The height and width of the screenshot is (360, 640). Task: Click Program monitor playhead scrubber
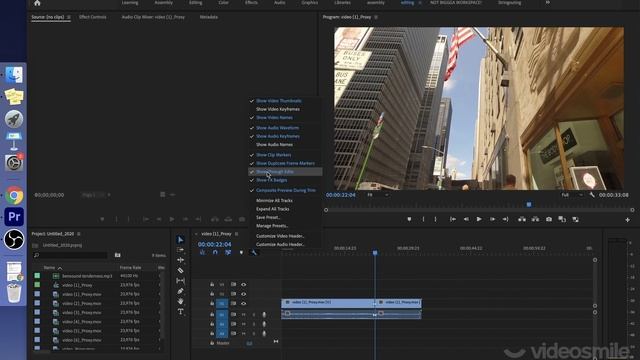[x=529, y=204]
